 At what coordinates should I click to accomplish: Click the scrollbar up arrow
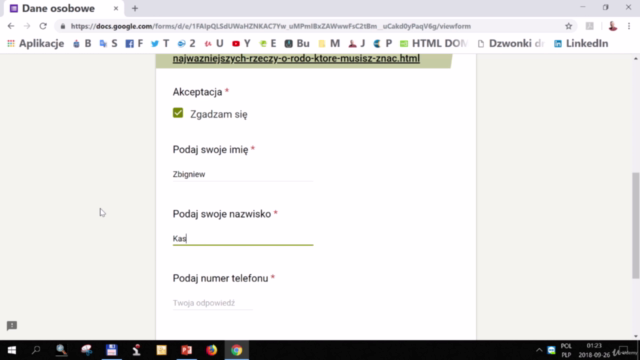(636, 59)
